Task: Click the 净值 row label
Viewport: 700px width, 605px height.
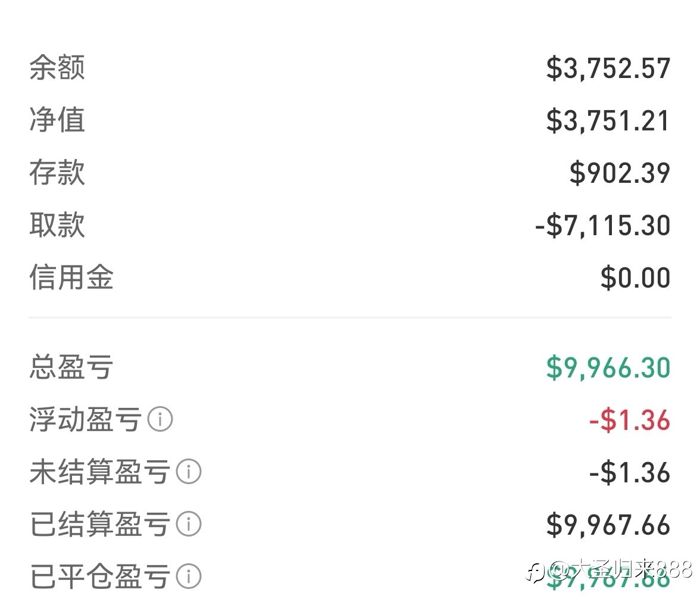Action: 57,120
